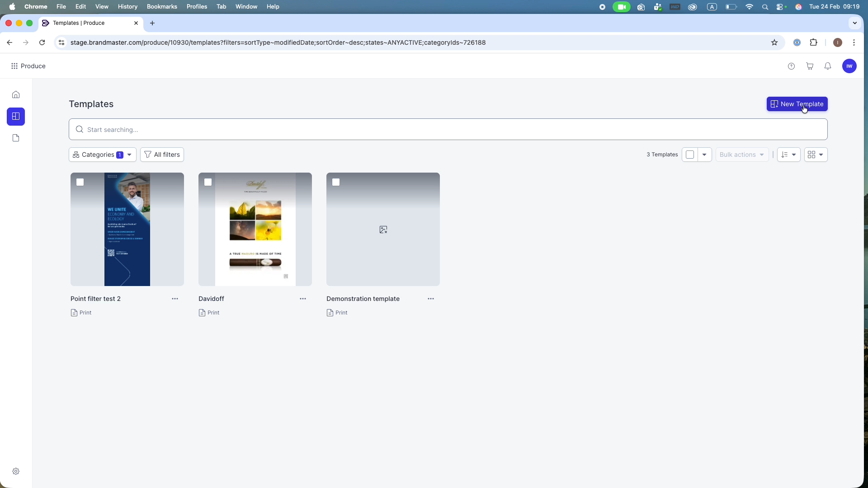Open the select-all options dropdown arrow

pyautogui.click(x=704, y=155)
